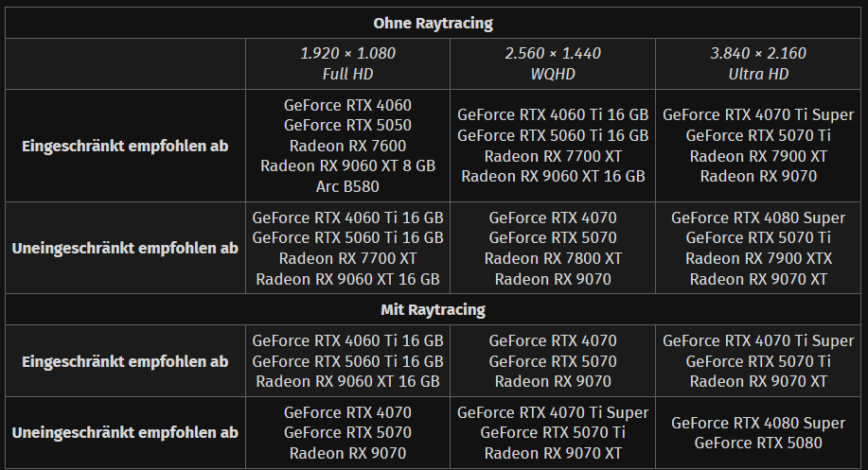
Task: Click "GeForce RTX 4070" in the Full HD column
Action: click(347, 412)
